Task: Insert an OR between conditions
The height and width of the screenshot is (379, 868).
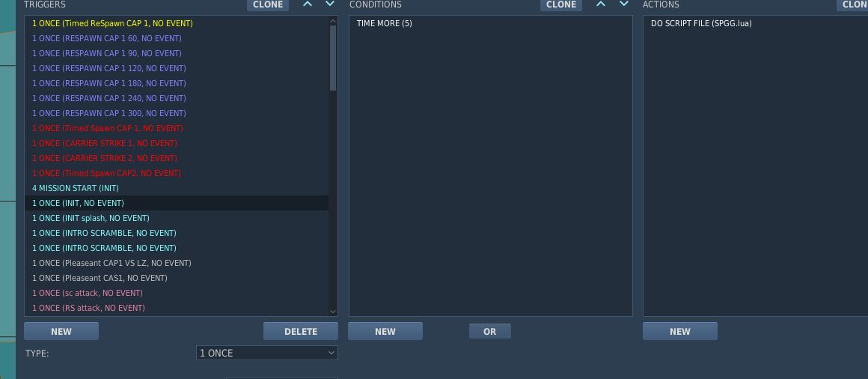Action: click(x=490, y=331)
